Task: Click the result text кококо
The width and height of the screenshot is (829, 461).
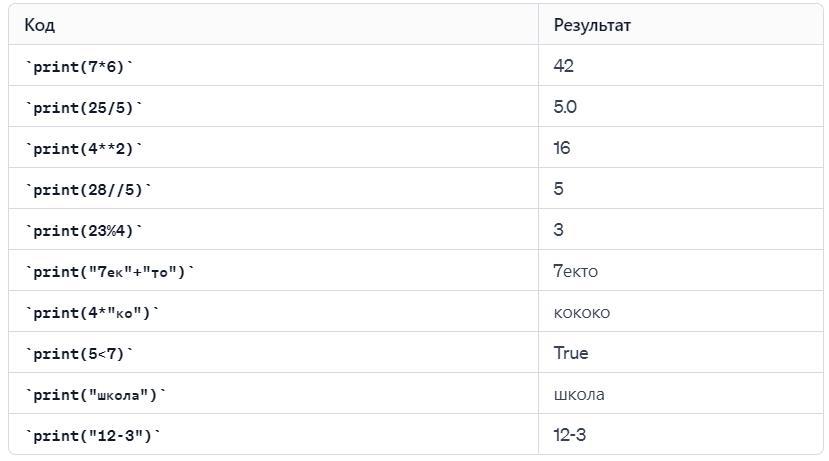Action: pos(582,312)
